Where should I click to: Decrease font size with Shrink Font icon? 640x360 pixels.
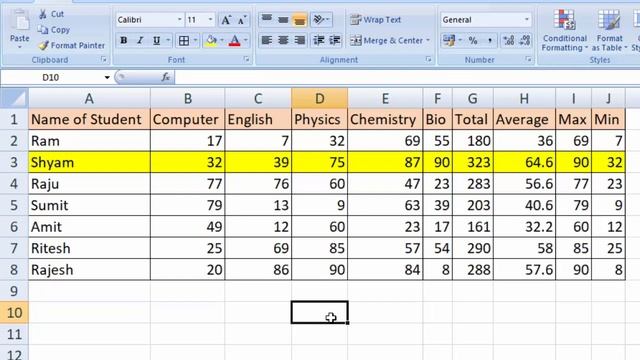[242, 20]
